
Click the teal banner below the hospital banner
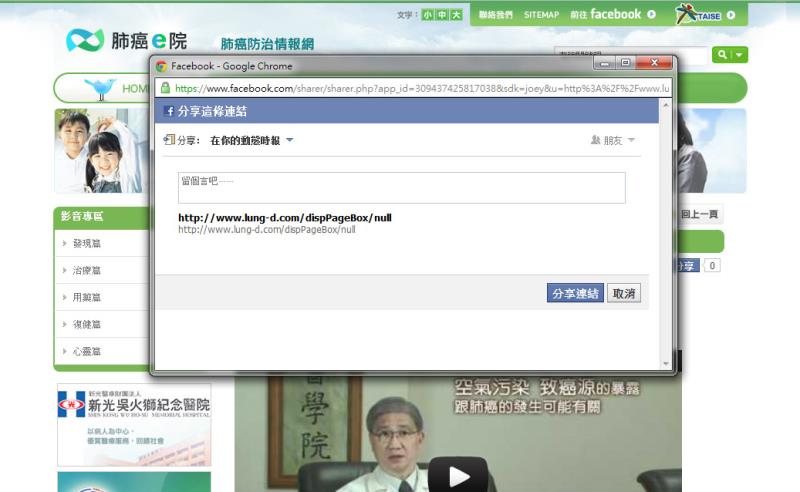[134, 482]
